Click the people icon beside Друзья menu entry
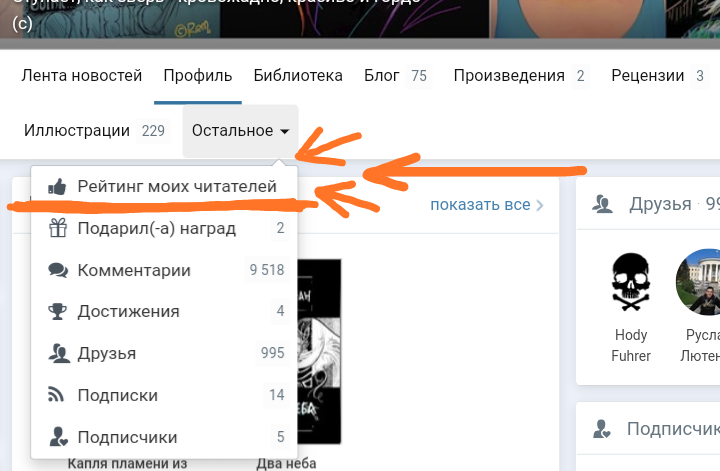The width and height of the screenshot is (720, 471). (58, 353)
